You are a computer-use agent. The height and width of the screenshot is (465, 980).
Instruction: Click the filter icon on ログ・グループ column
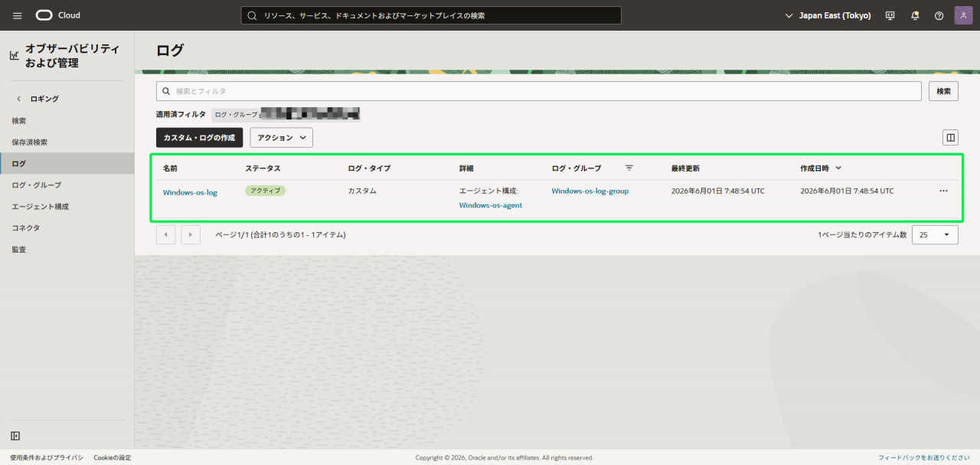coord(629,168)
